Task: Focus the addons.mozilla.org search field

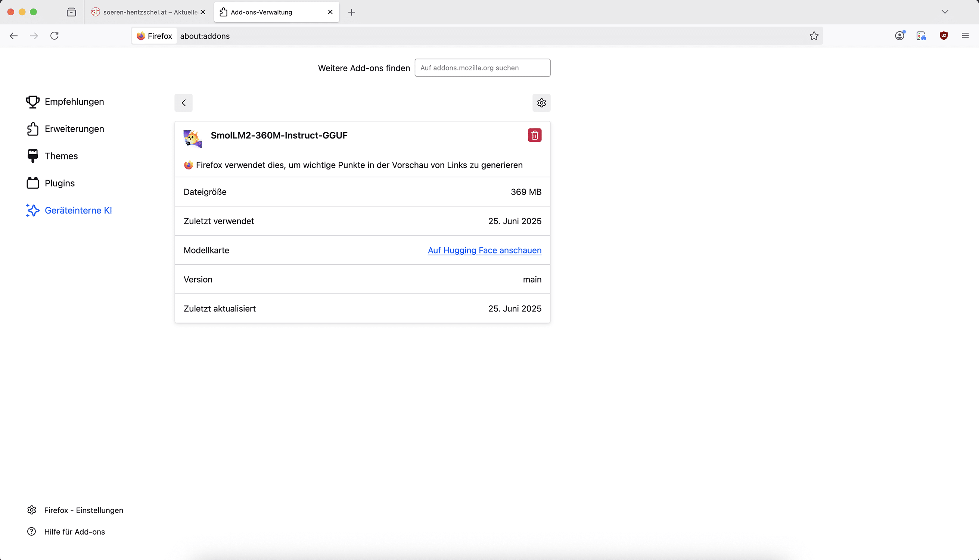Action: 482,68
